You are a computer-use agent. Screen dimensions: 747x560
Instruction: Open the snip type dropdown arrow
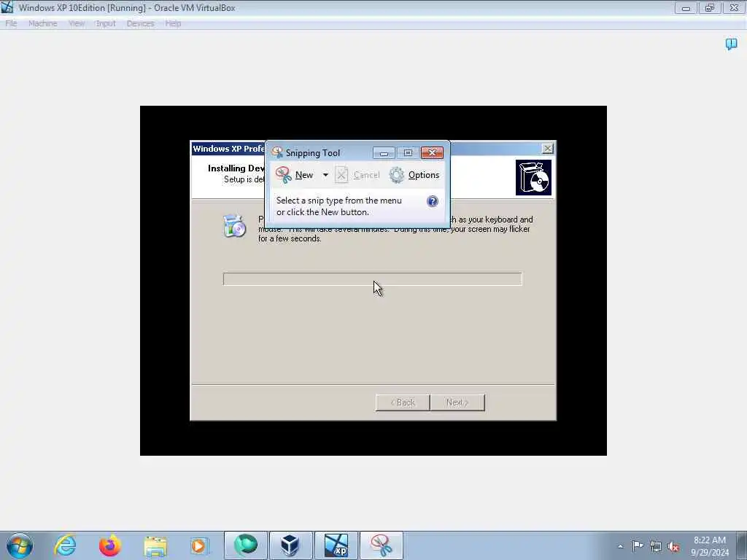click(325, 175)
